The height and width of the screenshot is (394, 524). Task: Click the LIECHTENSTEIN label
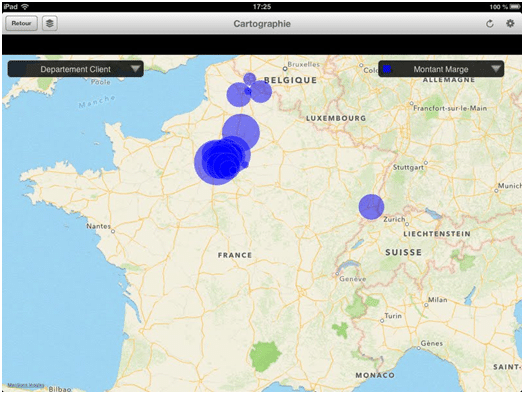pos(437,234)
